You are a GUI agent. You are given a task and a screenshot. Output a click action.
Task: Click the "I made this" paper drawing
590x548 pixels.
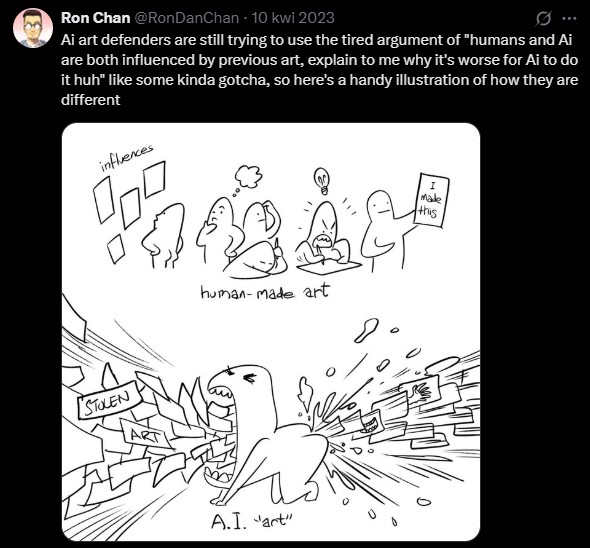click(x=431, y=199)
